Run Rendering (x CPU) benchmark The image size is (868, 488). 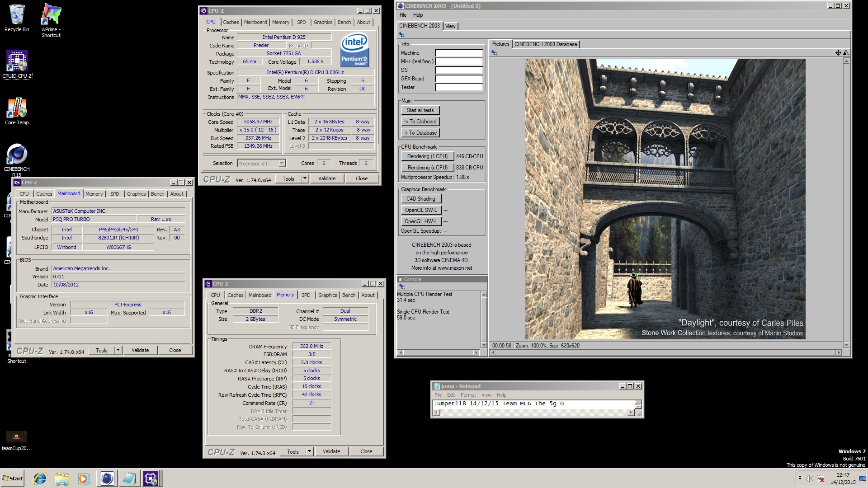pyautogui.click(x=427, y=168)
